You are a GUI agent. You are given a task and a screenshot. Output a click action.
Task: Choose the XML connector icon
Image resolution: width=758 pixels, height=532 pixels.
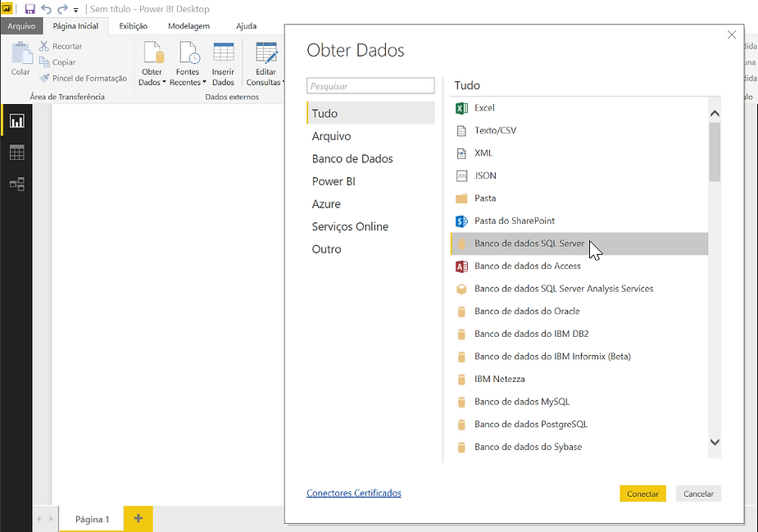[461, 153]
